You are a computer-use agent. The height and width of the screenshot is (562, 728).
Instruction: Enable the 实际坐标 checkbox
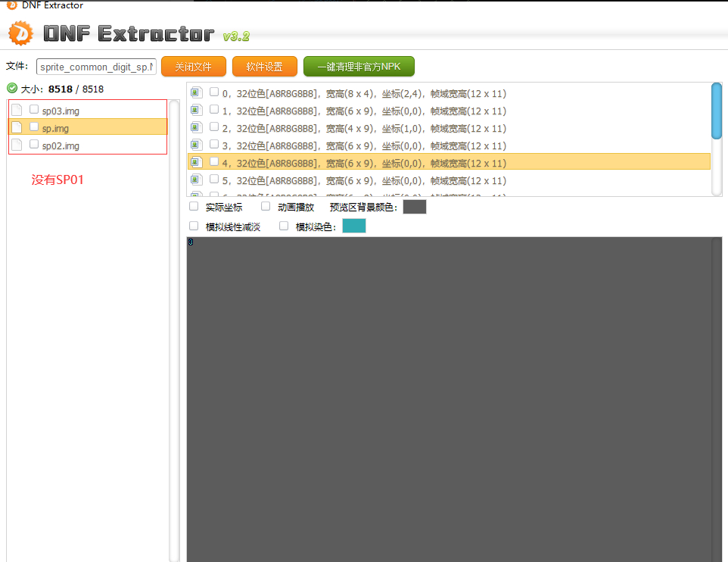click(x=194, y=206)
